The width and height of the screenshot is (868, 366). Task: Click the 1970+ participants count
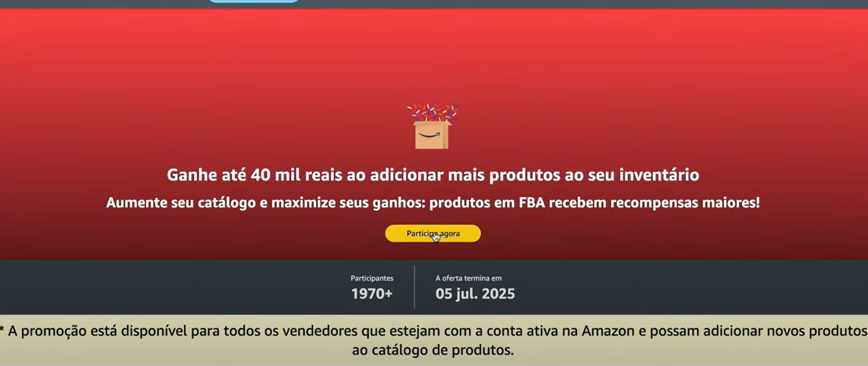pos(372,294)
